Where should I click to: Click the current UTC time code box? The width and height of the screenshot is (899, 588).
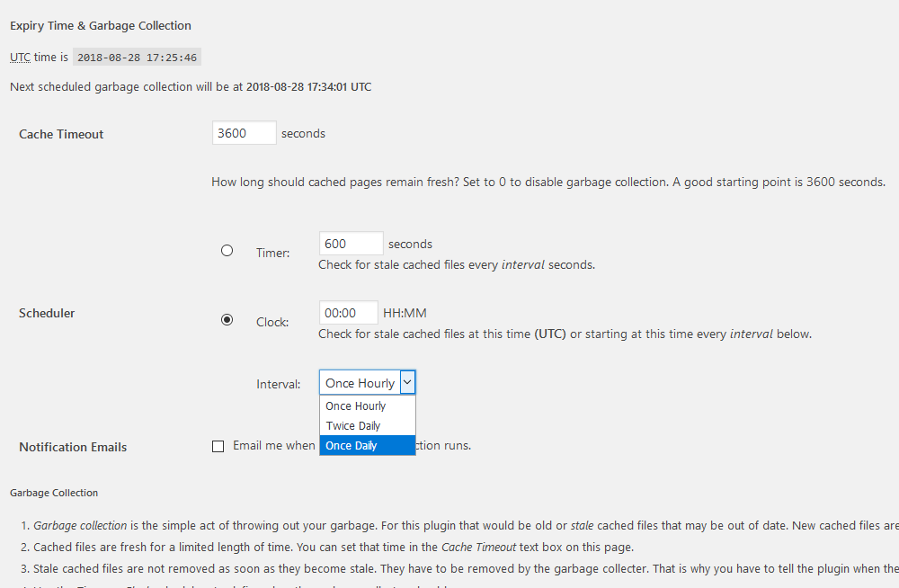(x=137, y=58)
